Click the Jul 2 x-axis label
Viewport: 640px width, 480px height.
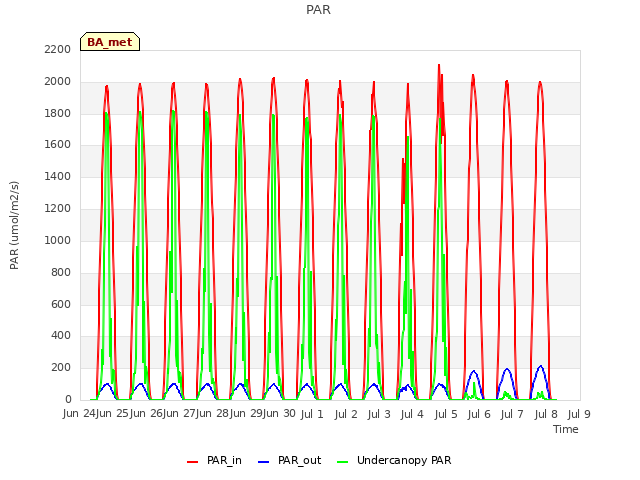[x=346, y=414]
